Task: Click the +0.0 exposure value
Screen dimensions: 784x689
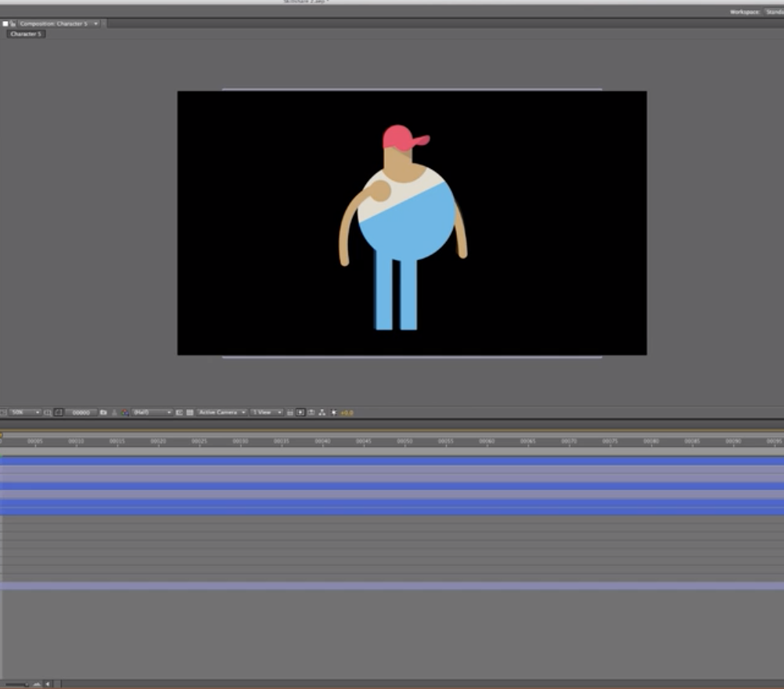Action: tap(347, 412)
